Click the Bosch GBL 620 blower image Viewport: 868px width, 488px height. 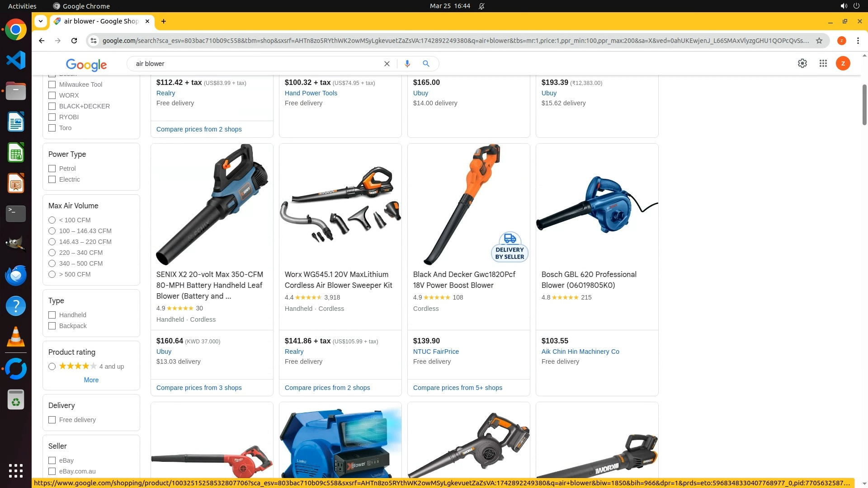pos(597,205)
